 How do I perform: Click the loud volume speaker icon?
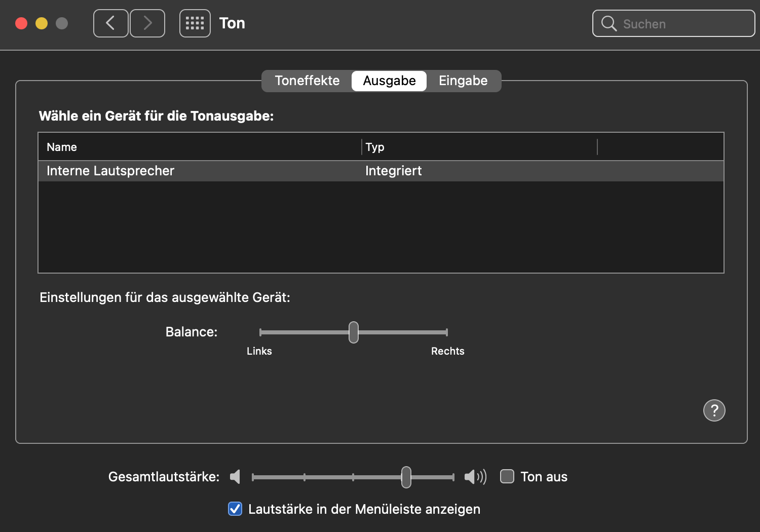475,477
